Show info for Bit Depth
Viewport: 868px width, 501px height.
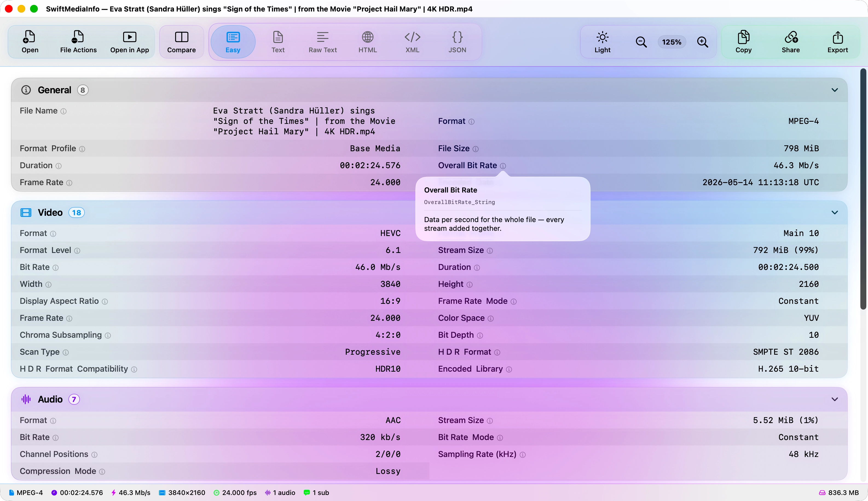coord(480,335)
